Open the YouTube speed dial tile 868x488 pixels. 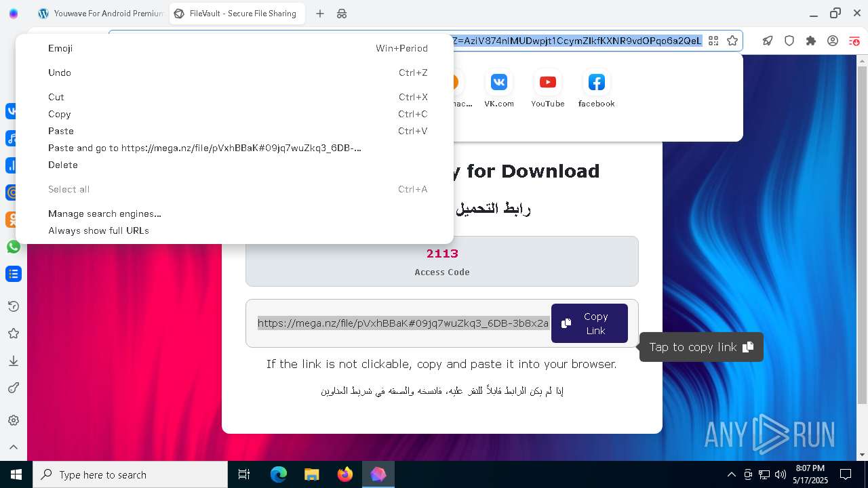[548, 89]
